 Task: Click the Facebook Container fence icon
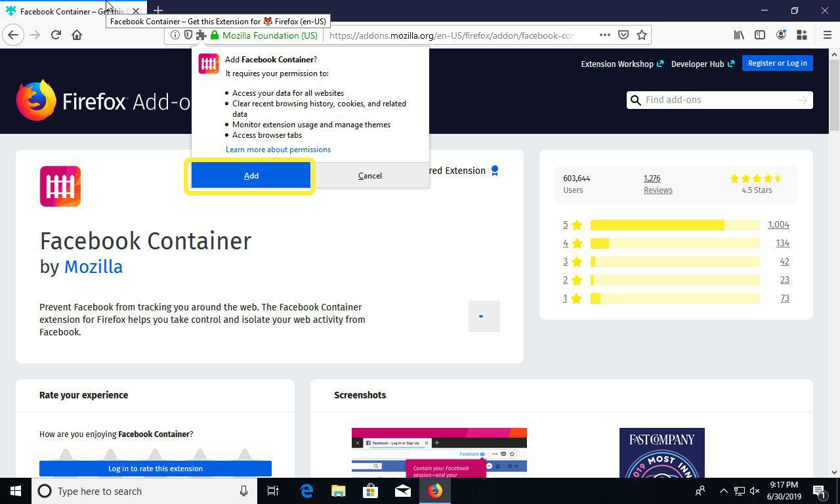(60, 186)
